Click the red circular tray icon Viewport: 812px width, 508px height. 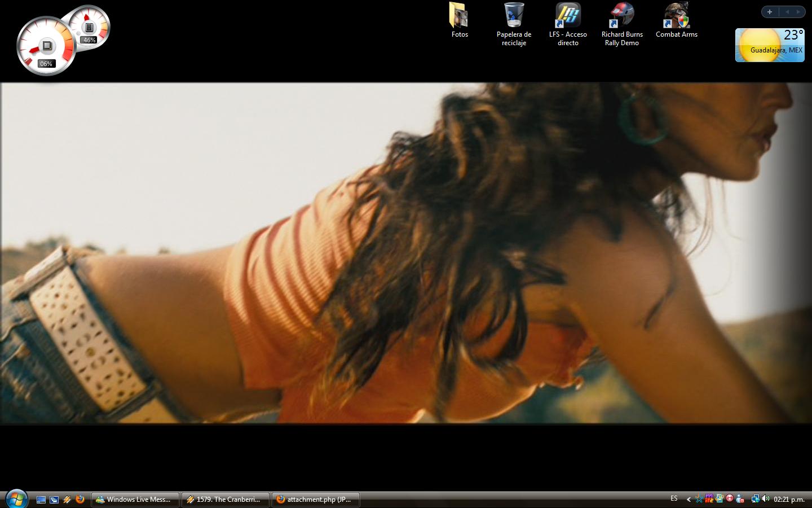[730, 499]
